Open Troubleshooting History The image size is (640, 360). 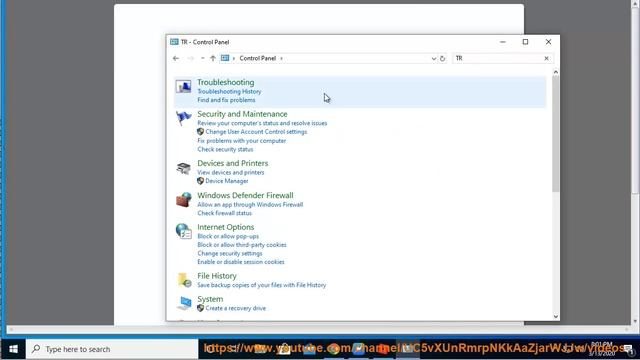[229, 91]
